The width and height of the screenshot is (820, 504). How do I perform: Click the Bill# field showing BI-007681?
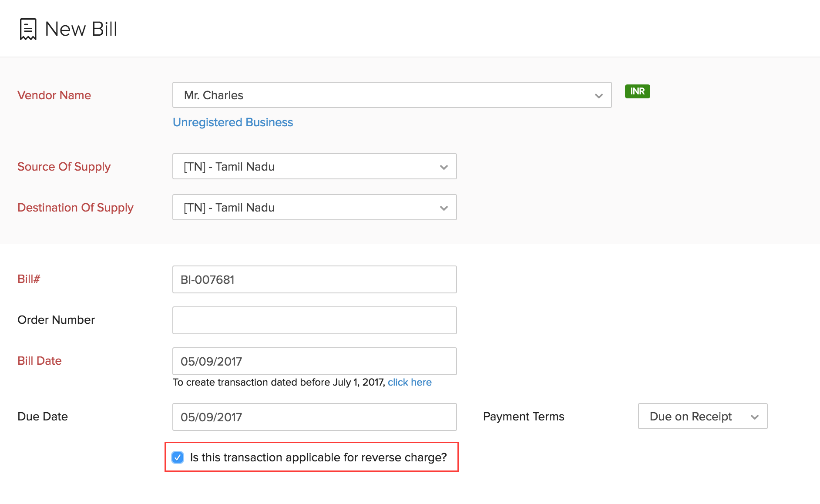pos(314,279)
